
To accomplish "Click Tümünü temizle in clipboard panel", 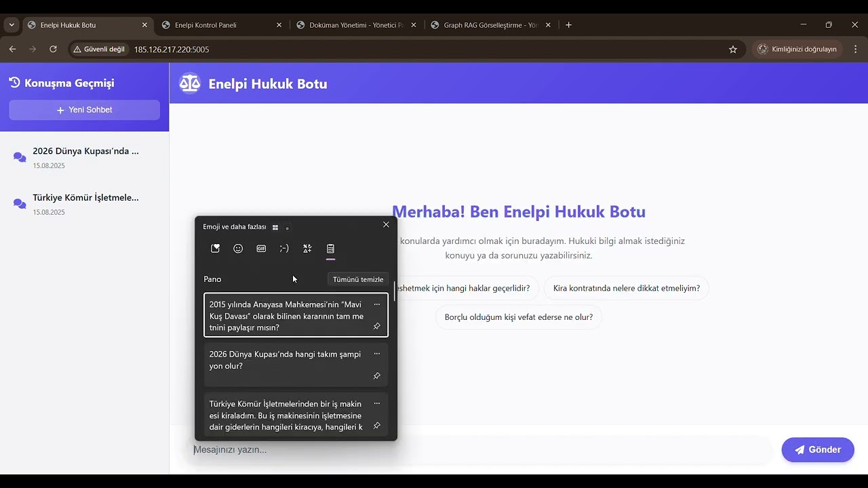I will click(x=358, y=279).
